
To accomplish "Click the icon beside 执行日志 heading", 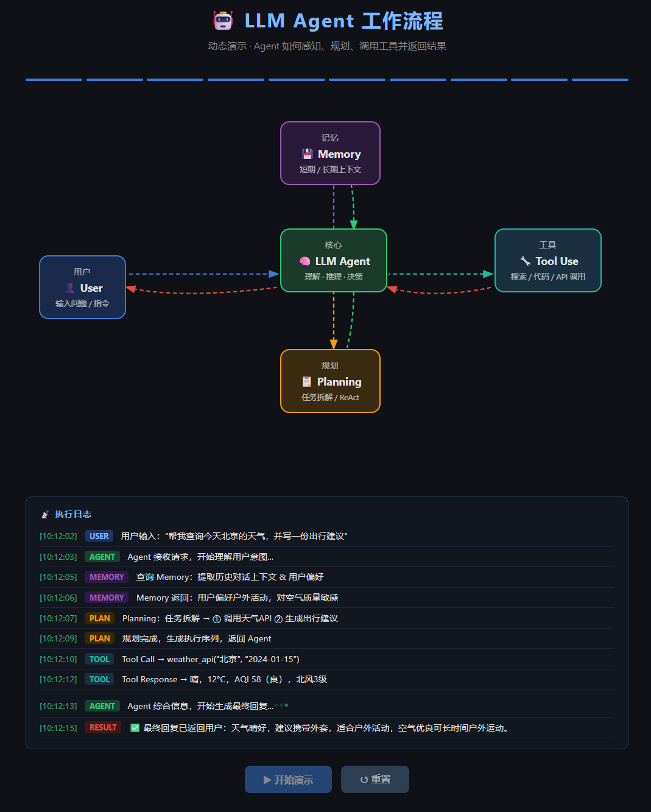I will [45, 515].
